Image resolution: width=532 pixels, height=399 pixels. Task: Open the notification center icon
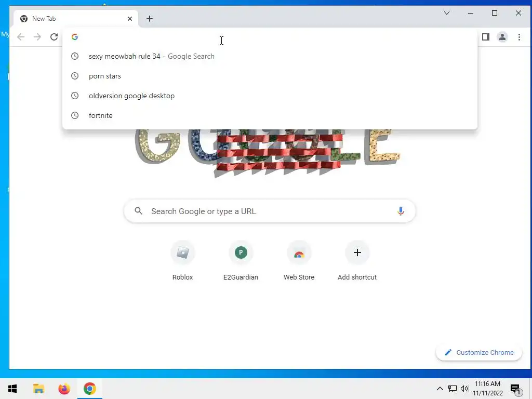(x=515, y=389)
